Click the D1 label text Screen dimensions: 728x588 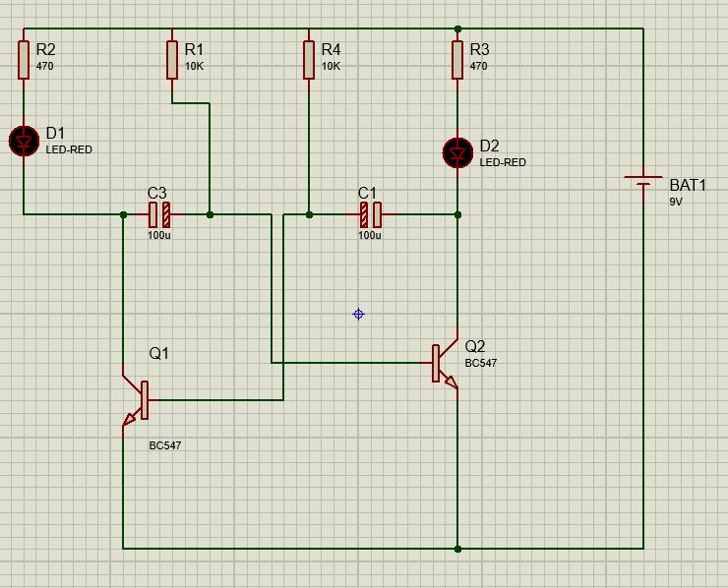pos(55,133)
